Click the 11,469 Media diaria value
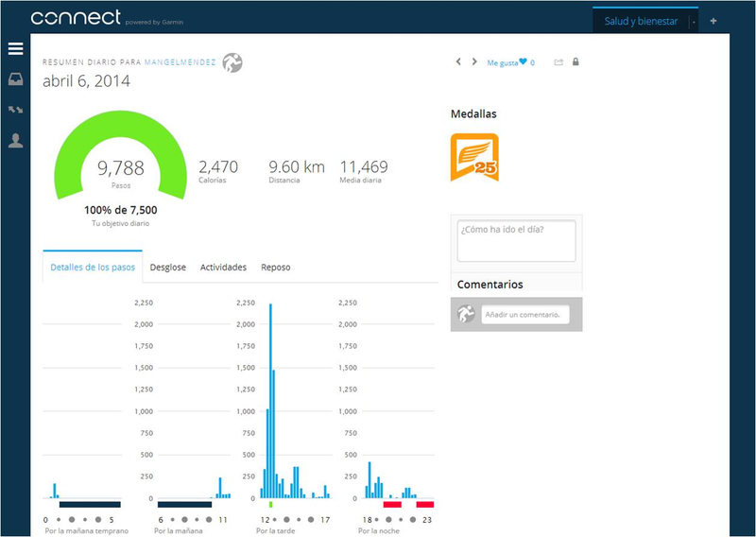This screenshot has width=756, height=537. [x=364, y=167]
